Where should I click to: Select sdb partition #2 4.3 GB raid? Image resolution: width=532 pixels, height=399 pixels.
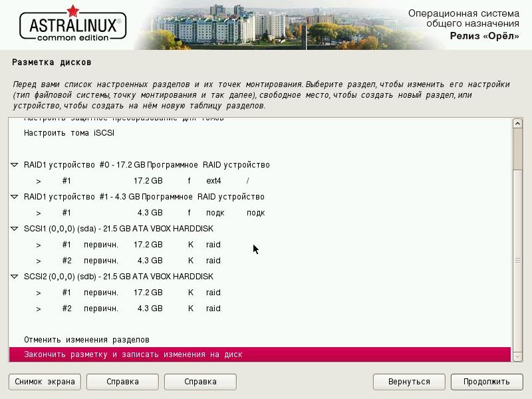(260, 309)
